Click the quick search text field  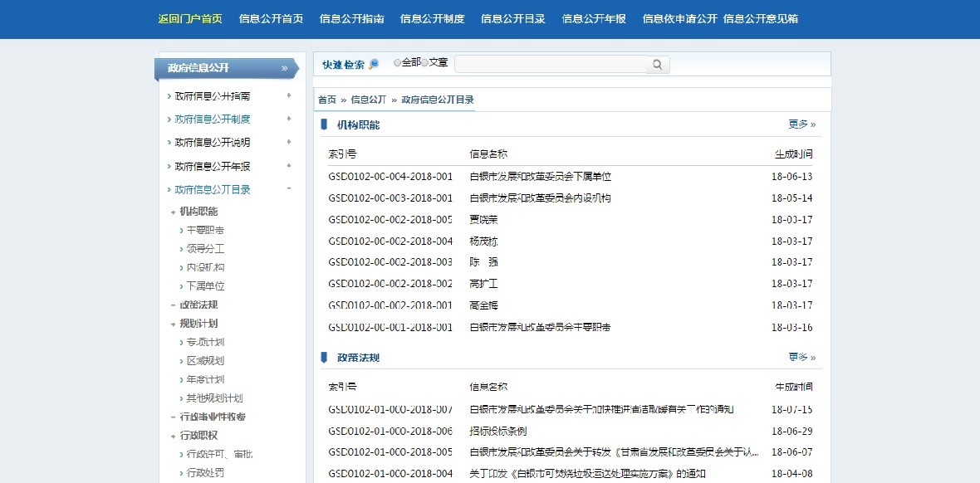click(550, 65)
